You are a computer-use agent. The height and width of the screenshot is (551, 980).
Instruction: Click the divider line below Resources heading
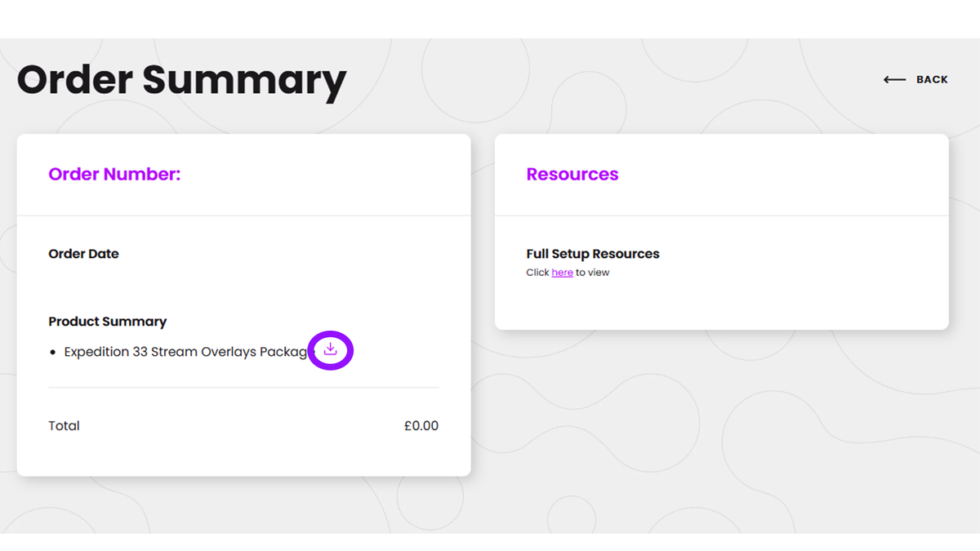point(721,216)
